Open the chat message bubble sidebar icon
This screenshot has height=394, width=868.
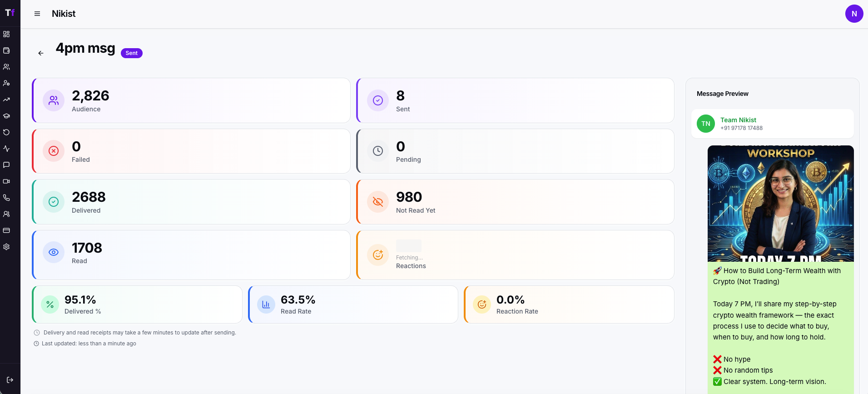[6, 165]
